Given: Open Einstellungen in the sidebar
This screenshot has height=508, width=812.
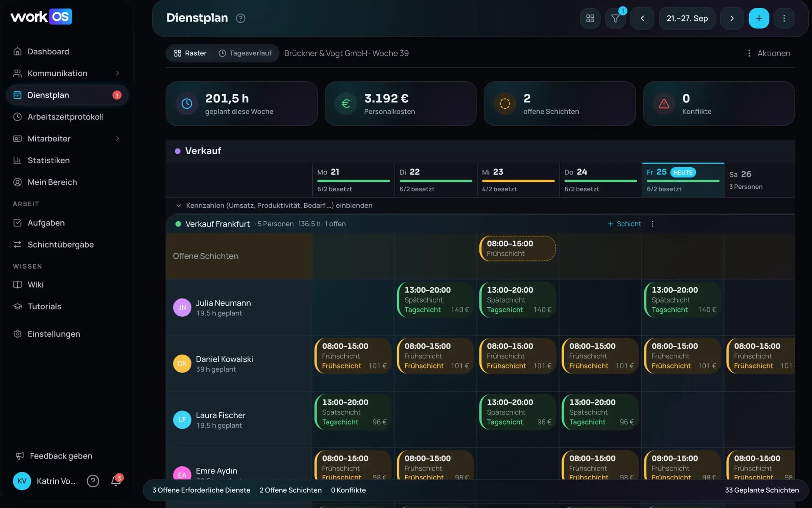Looking at the screenshot, I should 67,334.
